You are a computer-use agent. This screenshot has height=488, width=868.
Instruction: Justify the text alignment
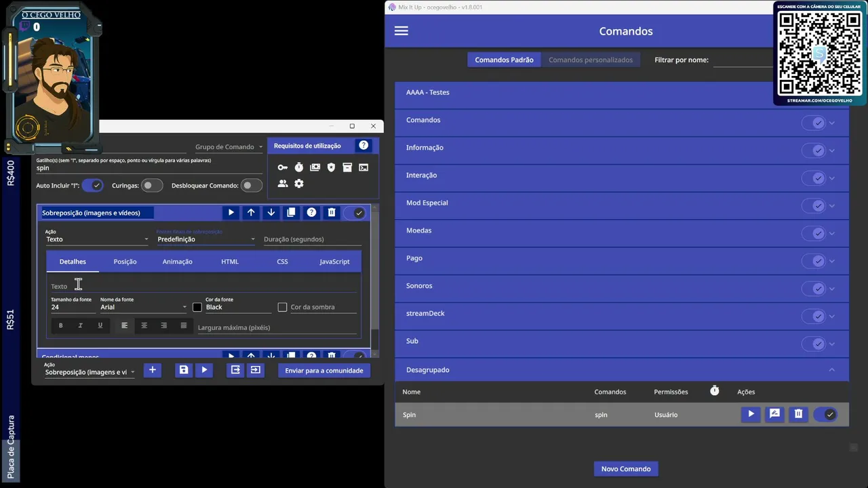(x=184, y=326)
